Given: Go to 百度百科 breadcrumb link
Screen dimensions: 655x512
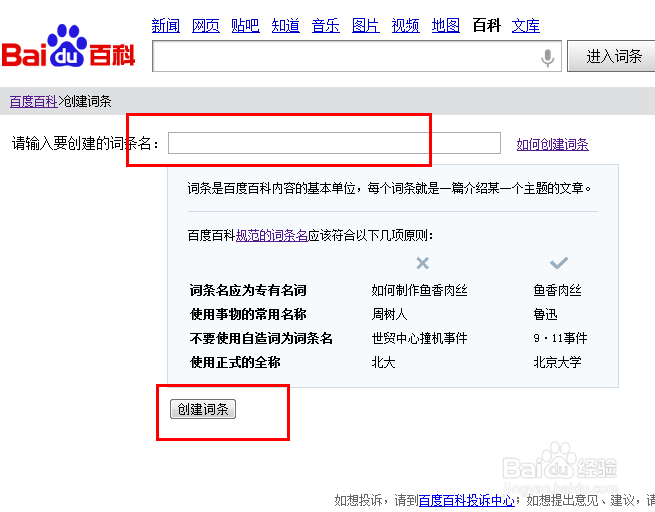Looking at the screenshot, I should pyautogui.click(x=33, y=101).
